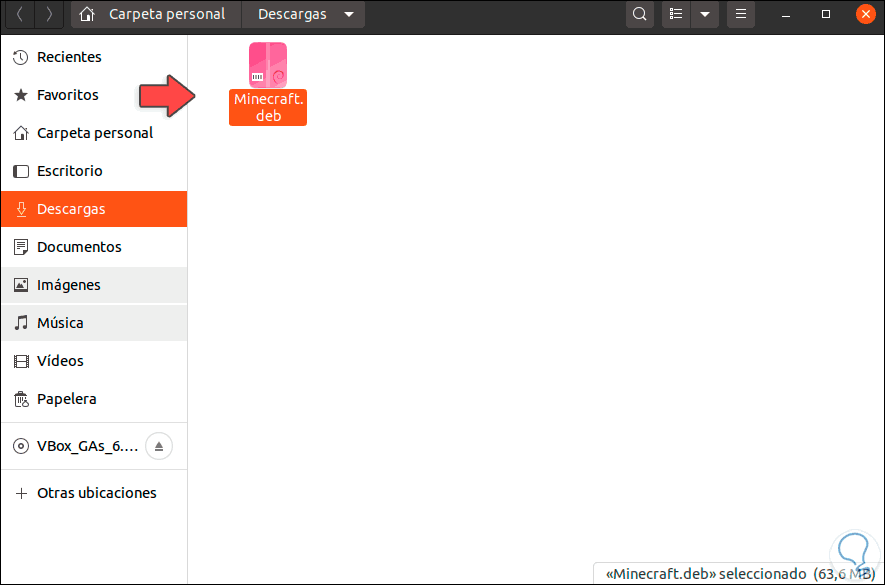Open the hamburger menu of Files
This screenshot has width=885, height=585.
pos(741,14)
